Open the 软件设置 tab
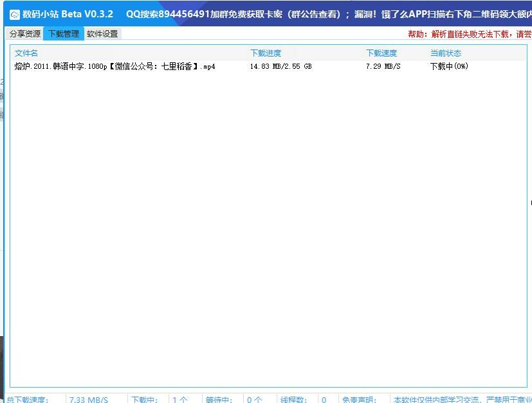 tap(102, 34)
